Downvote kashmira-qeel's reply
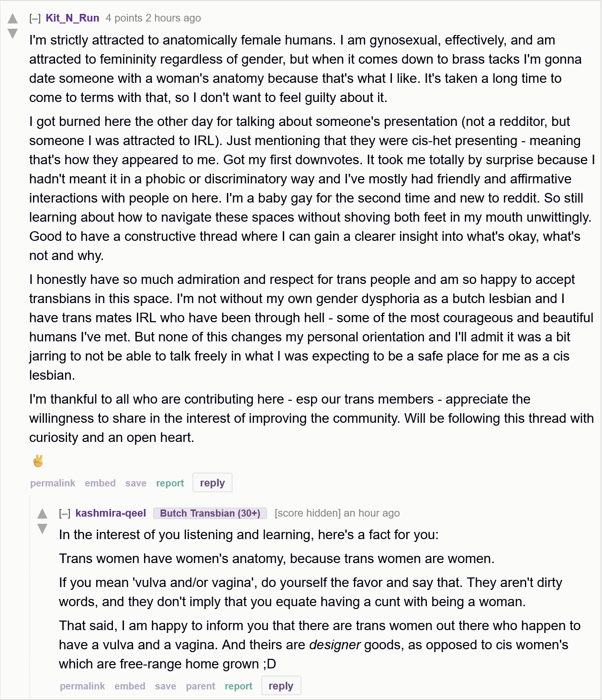The image size is (602, 700). click(x=43, y=529)
